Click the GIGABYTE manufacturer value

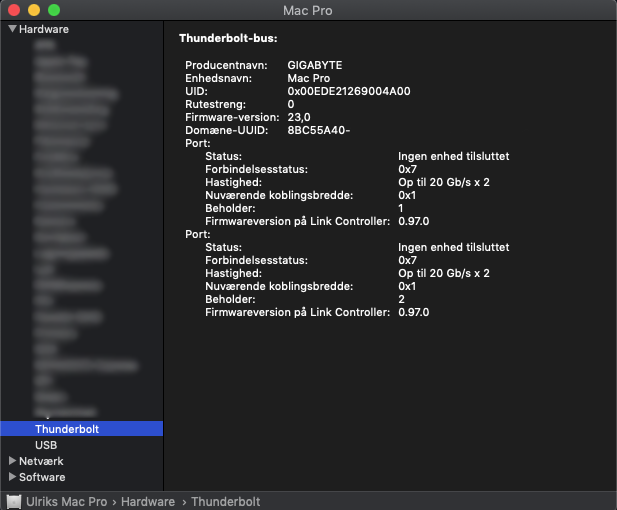coord(315,65)
